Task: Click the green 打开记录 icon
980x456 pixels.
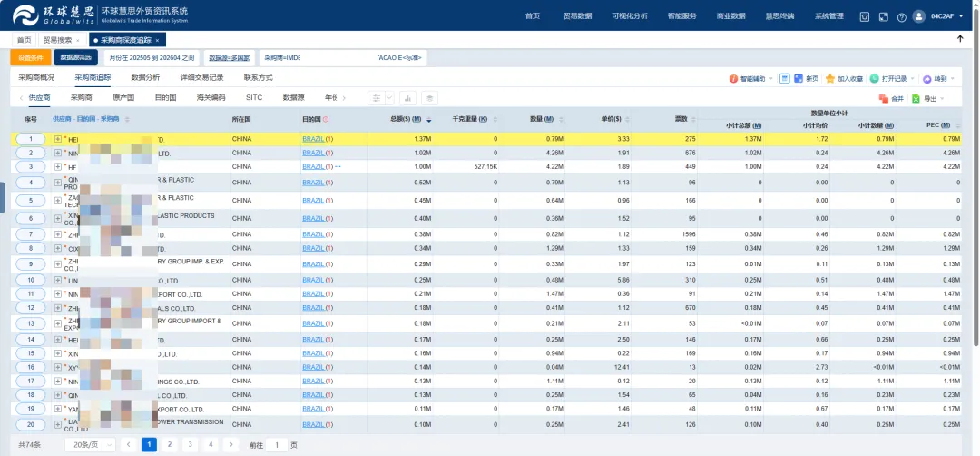Action: click(875, 79)
